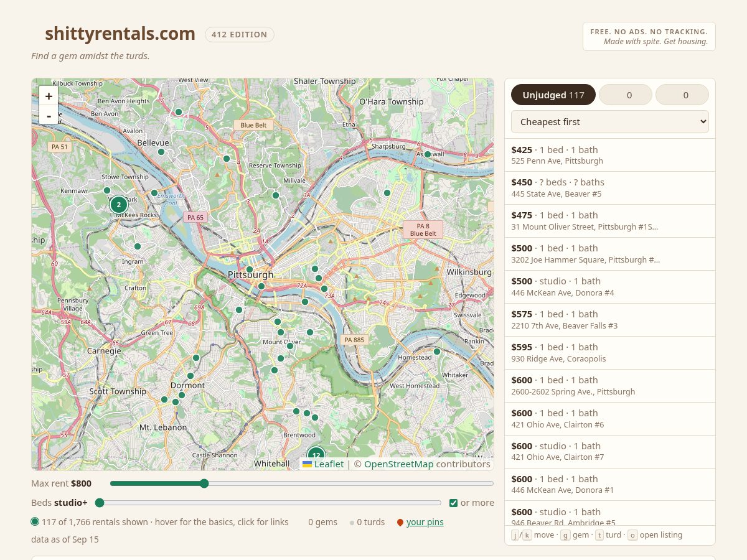Select the rental marker just above Ingram

click(x=138, y=246)
